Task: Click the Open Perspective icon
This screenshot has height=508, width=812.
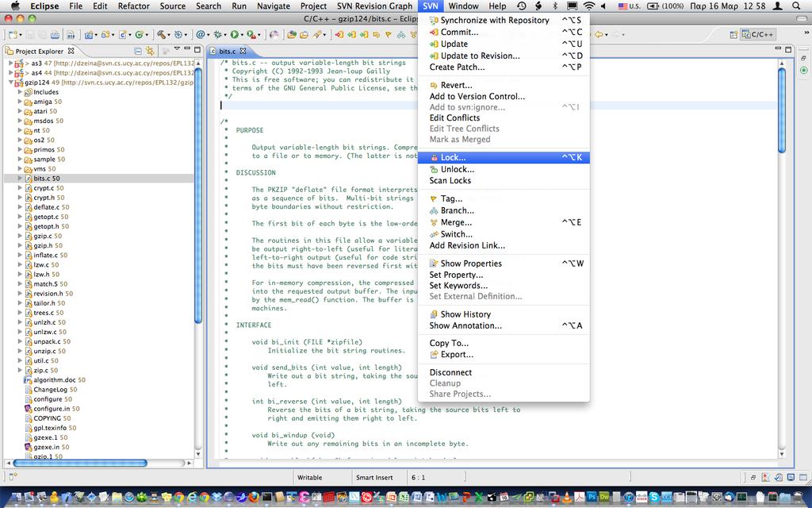Action: coord(733,35)
